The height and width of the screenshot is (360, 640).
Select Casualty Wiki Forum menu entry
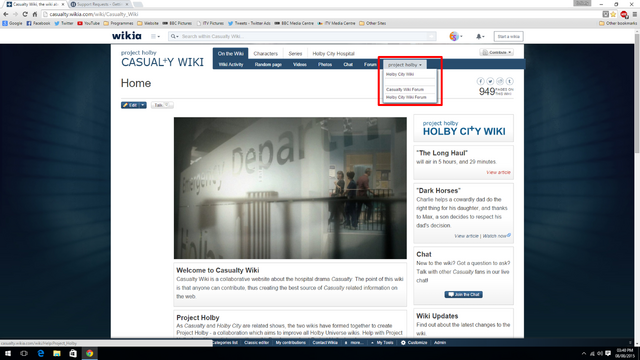coord(405,89)
